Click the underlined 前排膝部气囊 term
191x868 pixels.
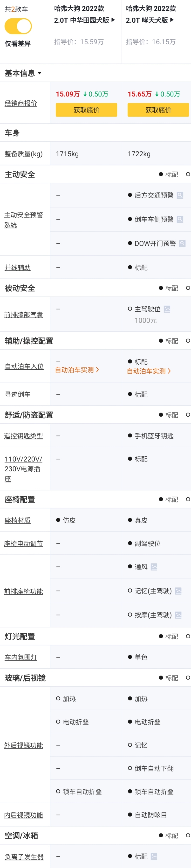pyautogui.click(x=23, y=314)
